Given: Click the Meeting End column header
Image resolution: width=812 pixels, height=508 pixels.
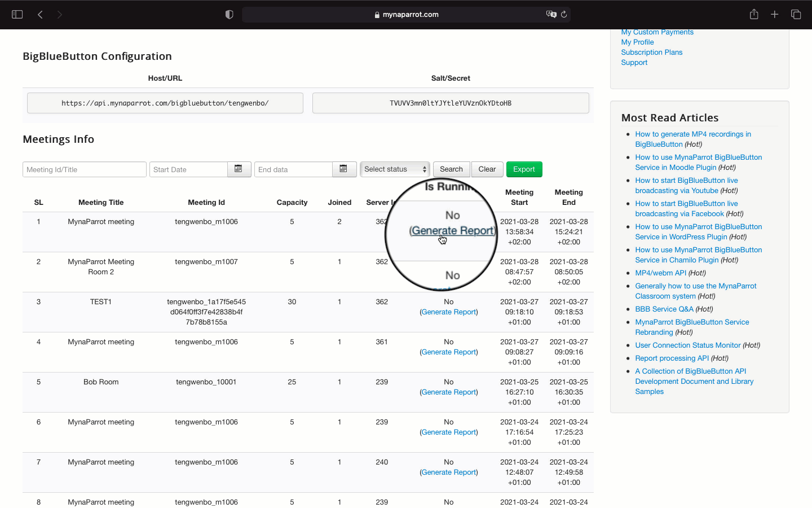Looking at the screenshot, I should tap(568, 198).
